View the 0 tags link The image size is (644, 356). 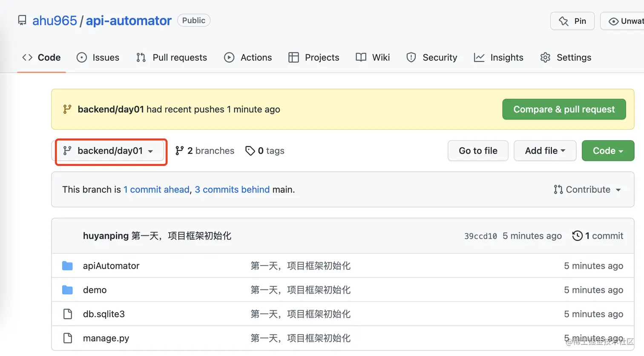(265, 151)
